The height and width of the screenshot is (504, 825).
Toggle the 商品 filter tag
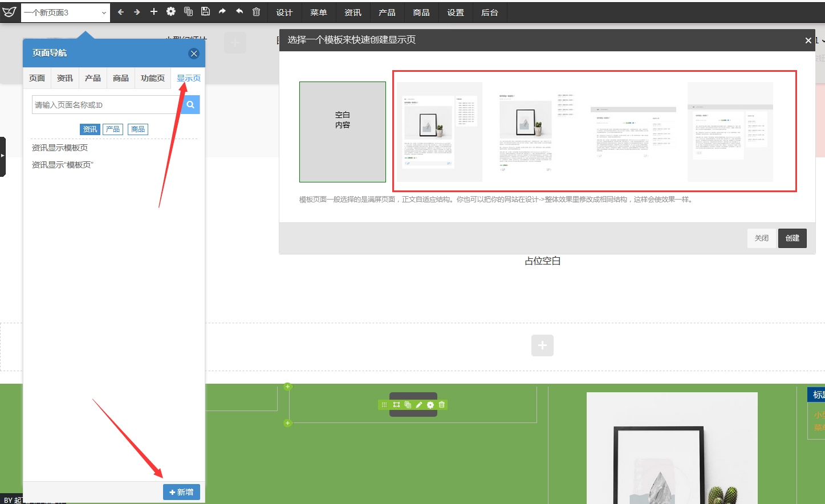click(138, 129)
